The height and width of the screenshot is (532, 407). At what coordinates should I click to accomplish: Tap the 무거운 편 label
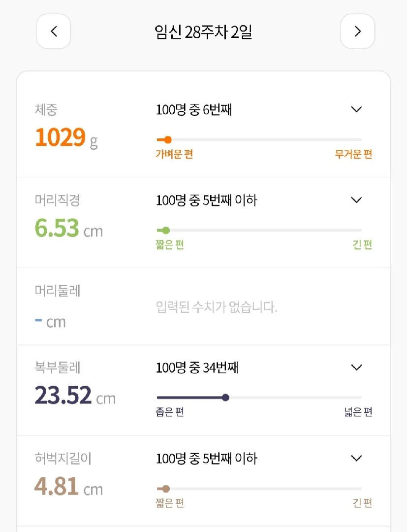[353, 154]
